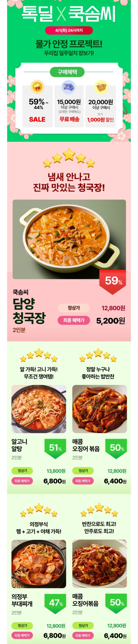
Task: Click the 정상가 pill beside 12,800원 for 담양 청국장
Action: (x=74, y=308)
